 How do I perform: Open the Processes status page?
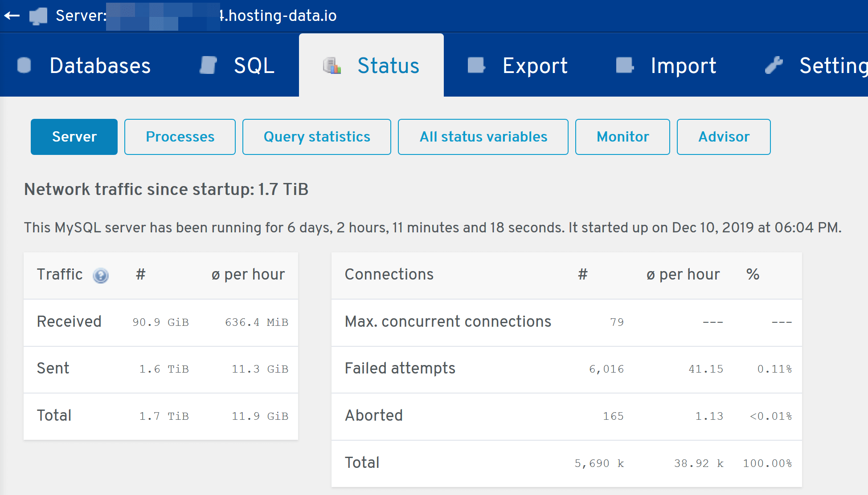point(180,137)
